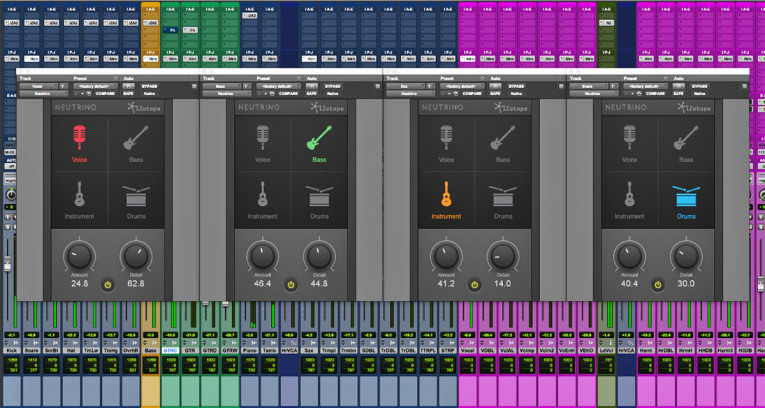Screen dimensions: 765x408
Task: Select the orange Bass track name
Action: pyautogui.click(x=151, y=350)
